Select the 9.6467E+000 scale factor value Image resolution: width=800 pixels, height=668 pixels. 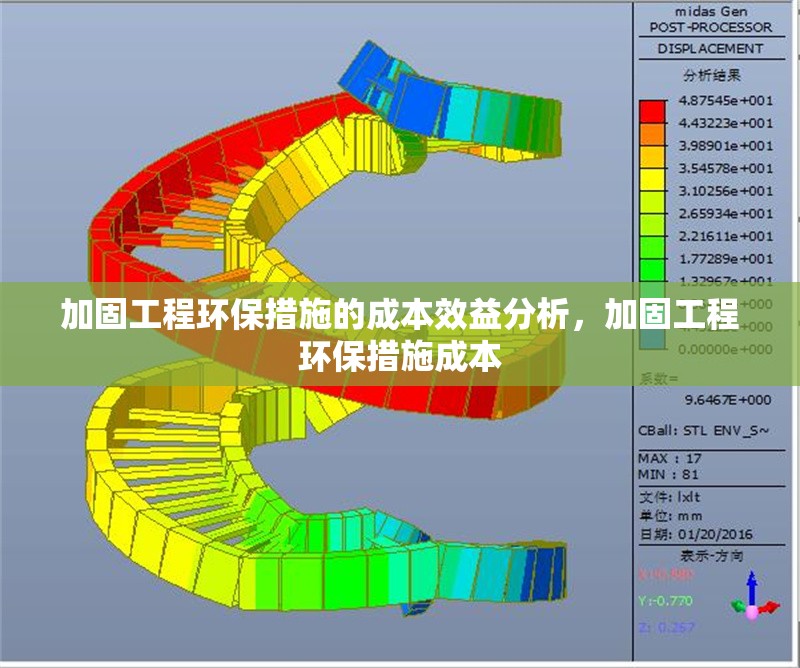pos(727,399)
